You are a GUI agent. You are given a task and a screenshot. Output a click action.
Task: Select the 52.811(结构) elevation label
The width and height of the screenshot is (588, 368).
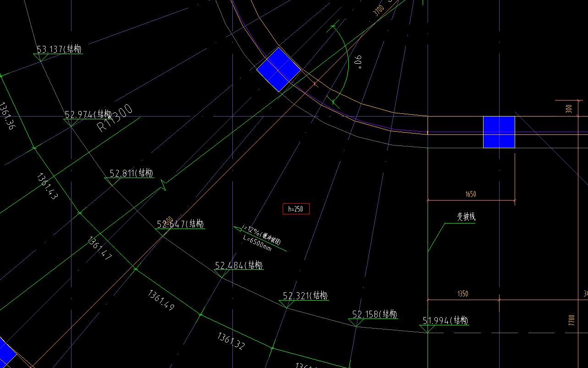(131, 173)
